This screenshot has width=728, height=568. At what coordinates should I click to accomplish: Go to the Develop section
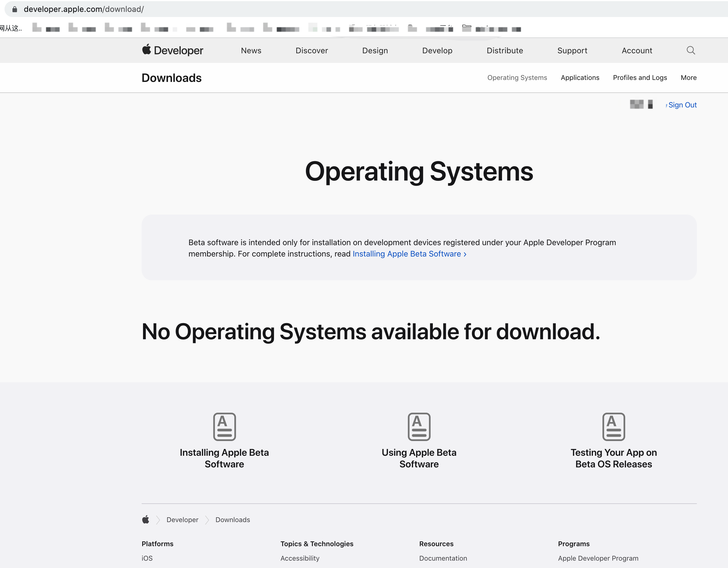tap(437, 51)
